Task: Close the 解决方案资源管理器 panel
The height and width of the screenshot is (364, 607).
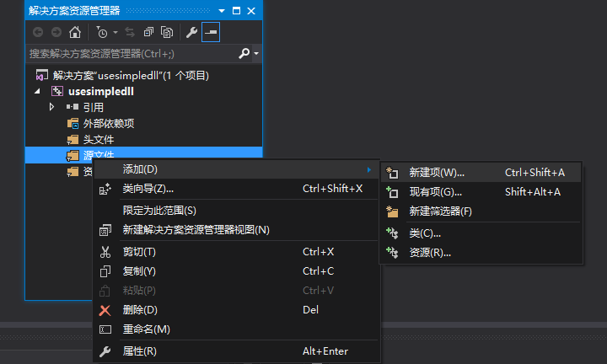Action: coord(251,11)
